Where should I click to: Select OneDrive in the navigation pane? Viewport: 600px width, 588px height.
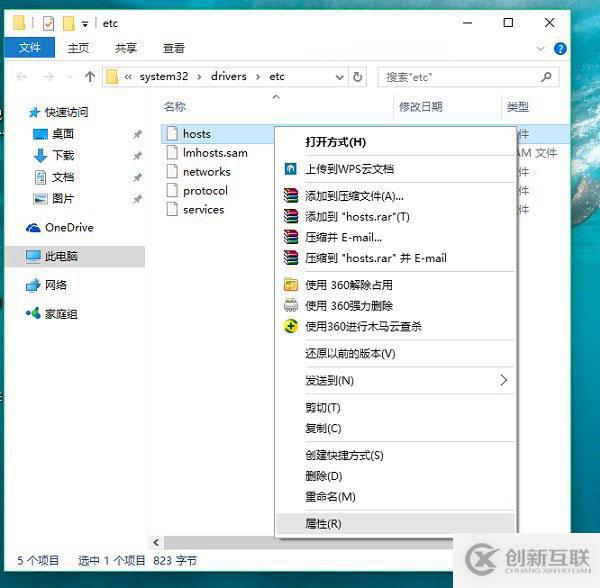[60, 228]
